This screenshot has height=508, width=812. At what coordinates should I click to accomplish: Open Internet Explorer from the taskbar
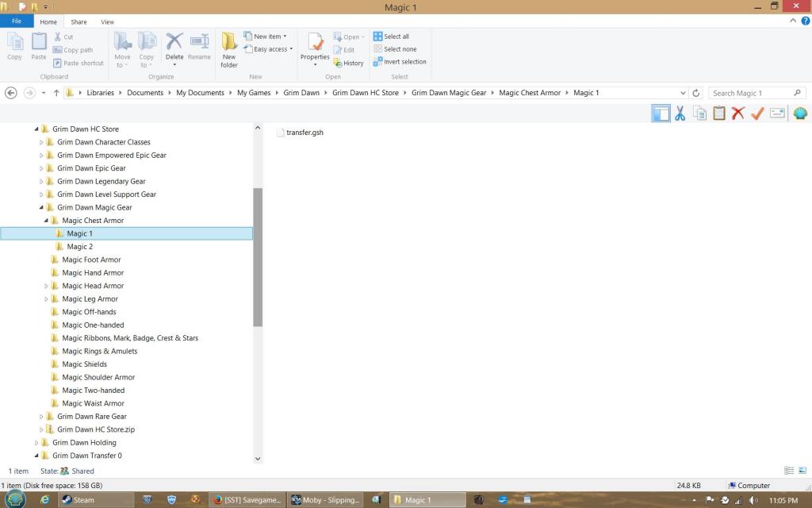pos(45,500)
